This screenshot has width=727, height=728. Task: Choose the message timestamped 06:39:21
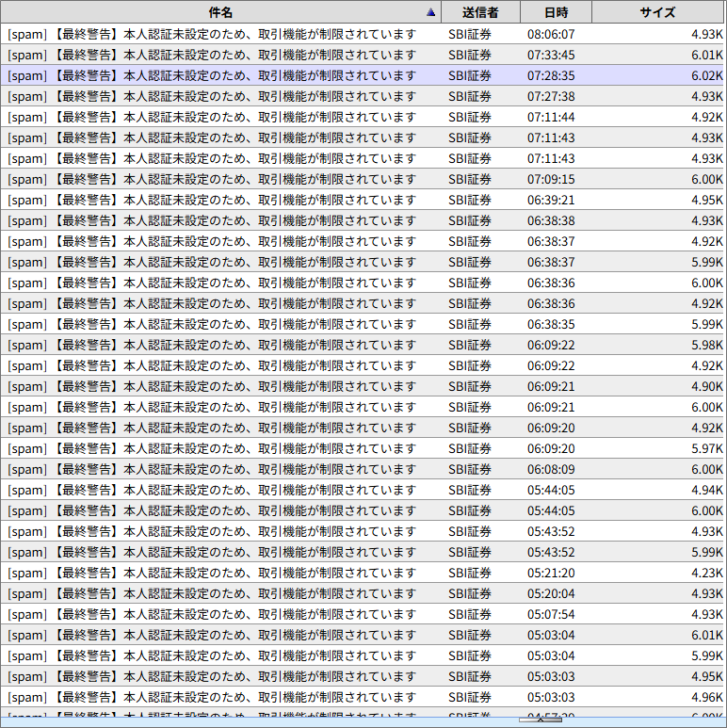click(363, 200)
